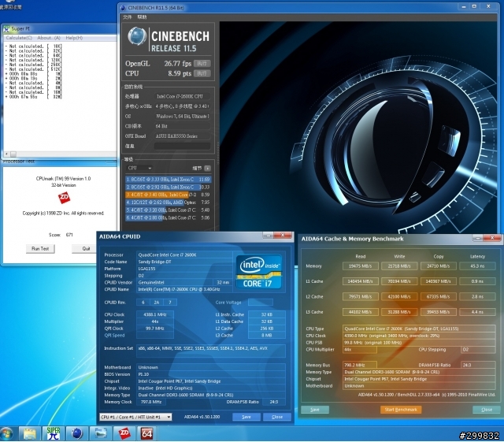Open the CPU #1 / Core #1 selector dropdown
Image resolution: width=504 pixels, height=442 pixels.
135,417
